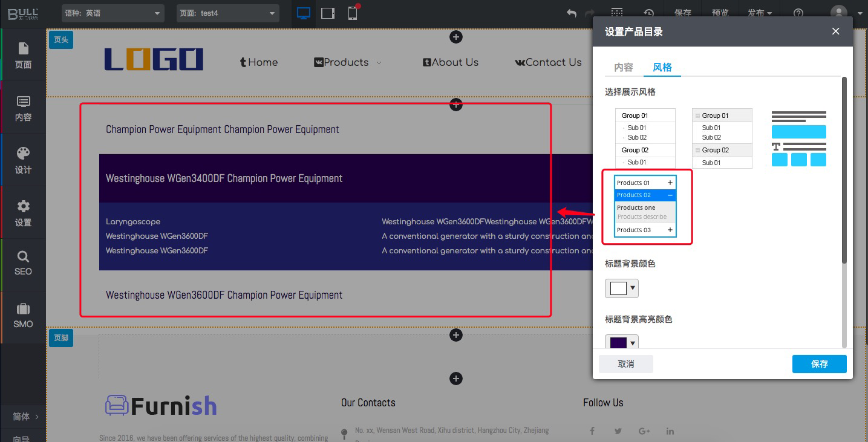
Task: Open the 语种 language dropdown
Action: [113, 13]
